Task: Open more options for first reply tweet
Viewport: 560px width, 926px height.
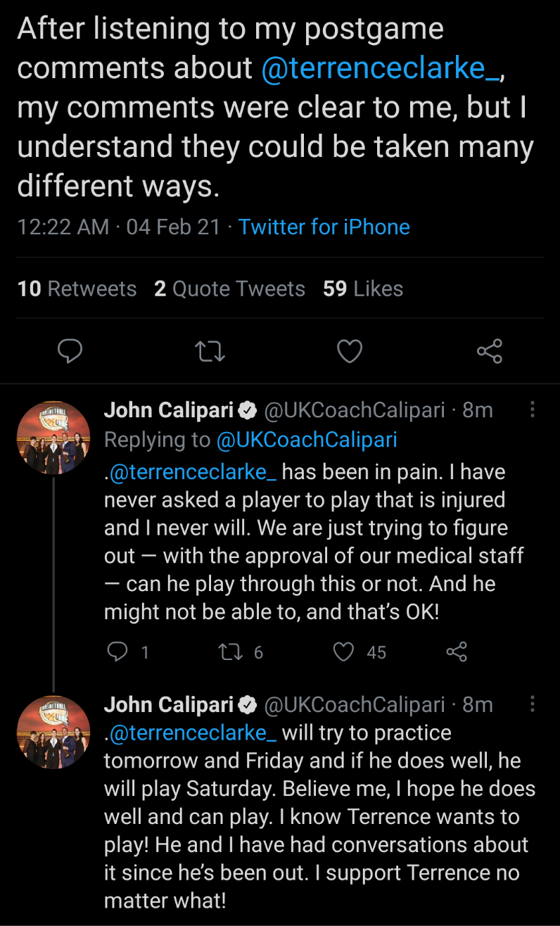Action: 533,410
